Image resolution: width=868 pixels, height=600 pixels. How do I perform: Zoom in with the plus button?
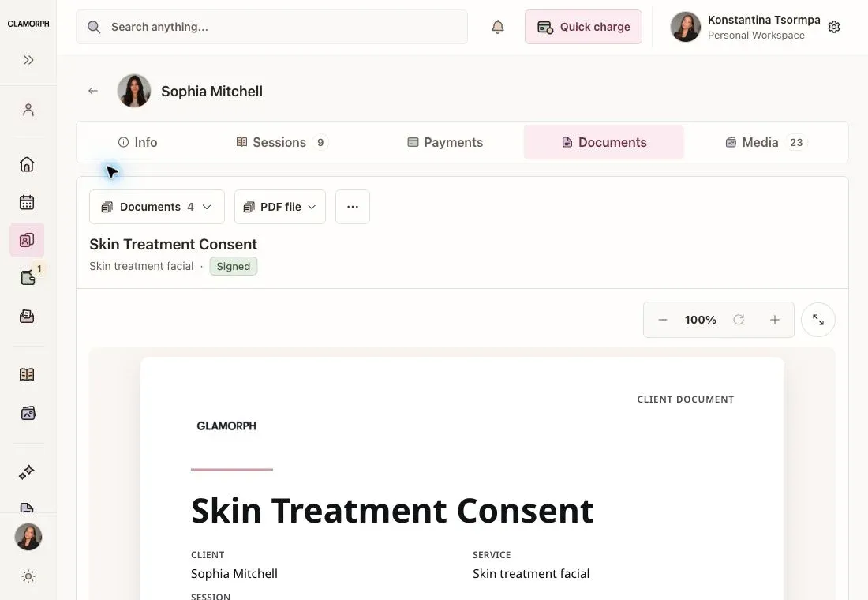(x=774, y=320)
